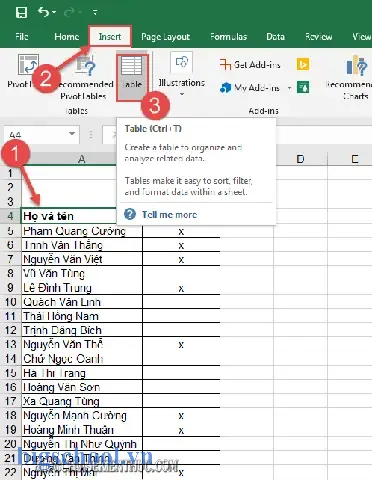This screenshot has width=372, height=480.
Task: Click the My Add-ins button
Action: (x=250, y=88)
